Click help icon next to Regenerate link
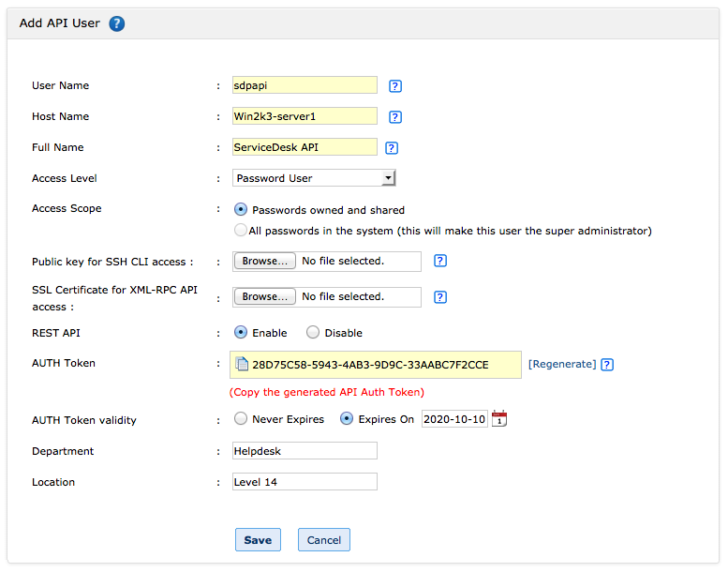 (607, 365)
